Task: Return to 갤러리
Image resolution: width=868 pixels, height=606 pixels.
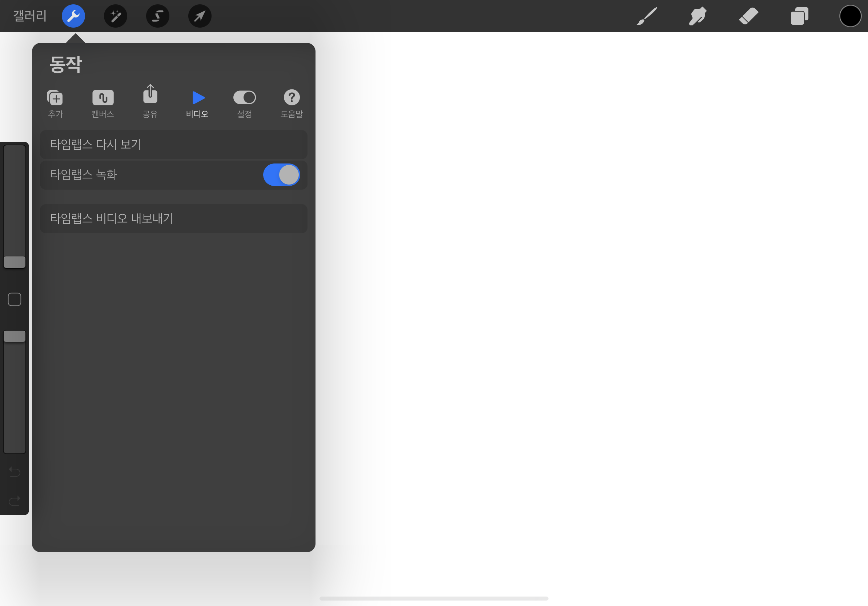Action: click(30, 16)
